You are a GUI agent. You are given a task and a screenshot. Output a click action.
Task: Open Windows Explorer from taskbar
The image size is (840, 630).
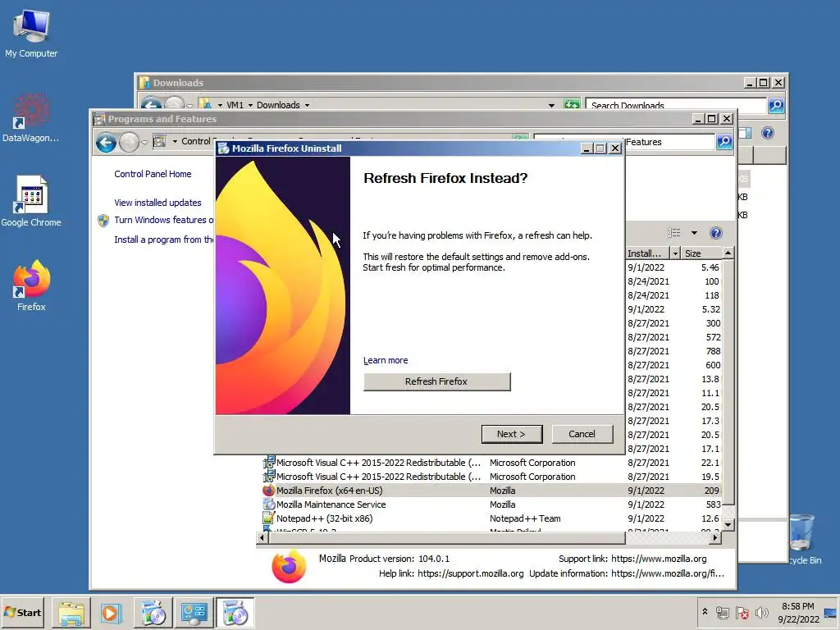[x=71, y=614]
